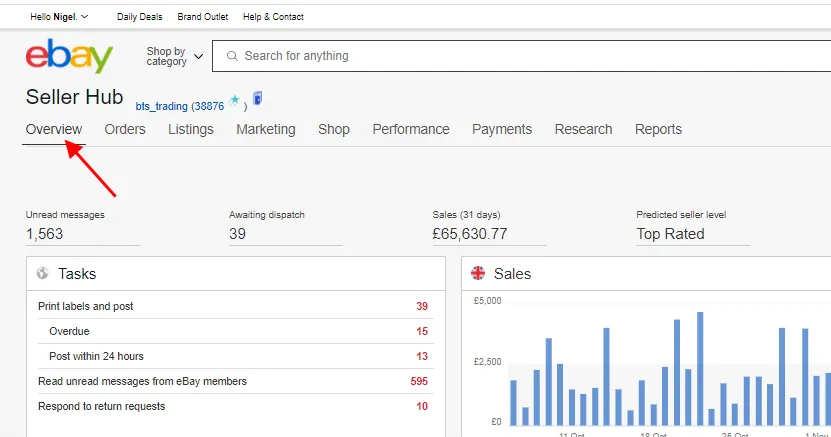Select the Payments tab
Viewport: 831px width, 437px height.
502,129
